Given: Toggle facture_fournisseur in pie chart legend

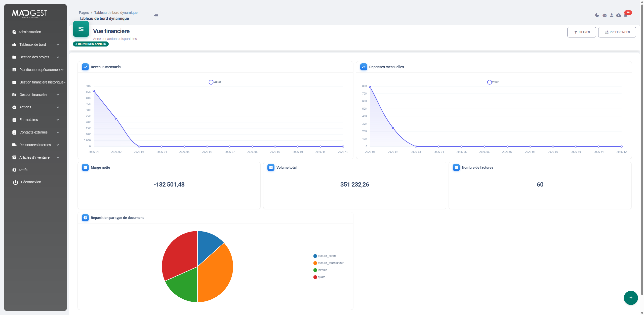Looking at the screenshot, I should click(x=328, y=263).
